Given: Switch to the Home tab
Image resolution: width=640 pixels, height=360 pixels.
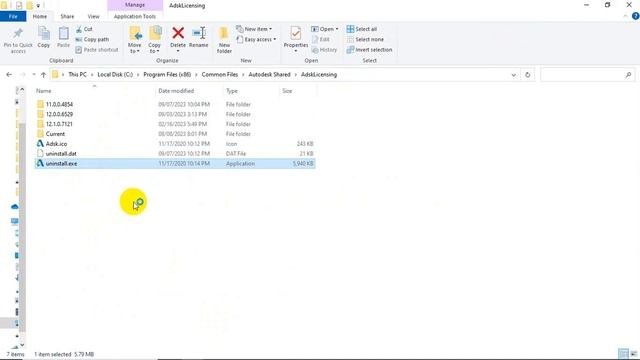Looking at the screenshot, I should pos(40,16).
